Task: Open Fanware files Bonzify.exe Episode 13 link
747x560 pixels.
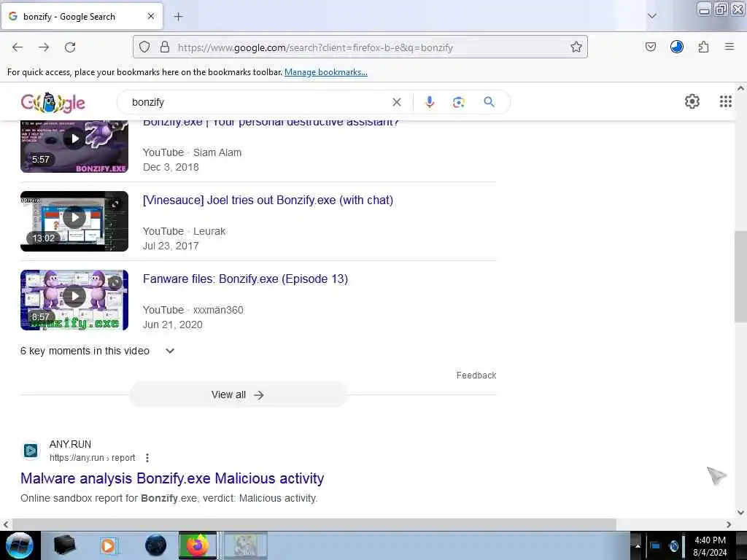Action: click(245, 279)
